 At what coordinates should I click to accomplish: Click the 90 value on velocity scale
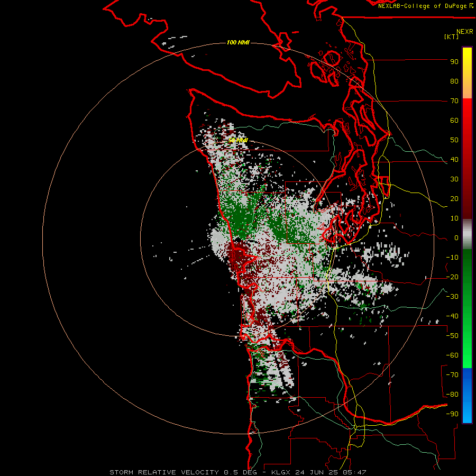454,62
